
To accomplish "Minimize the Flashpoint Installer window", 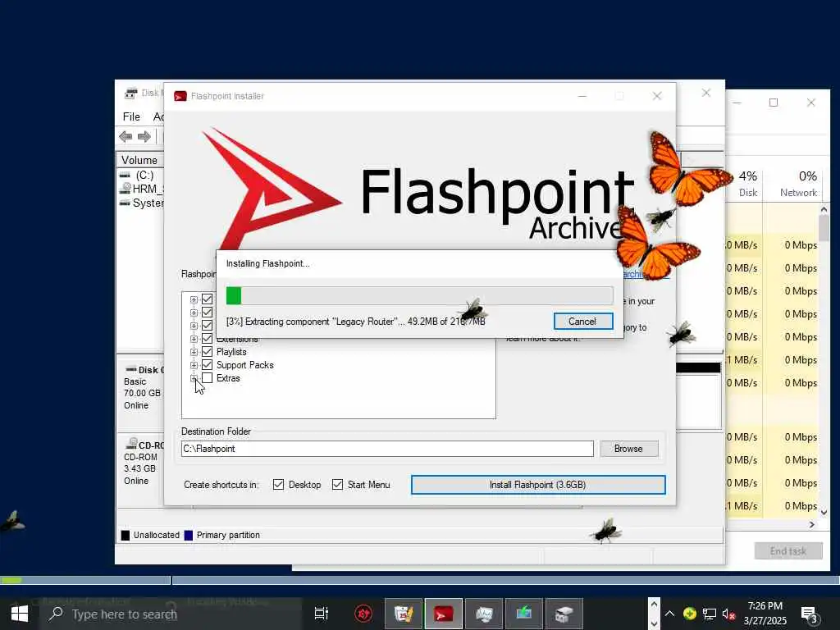I will [x=582, y=96].
